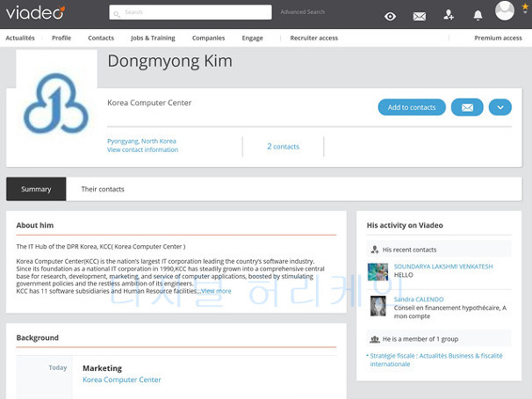Click the Today date label

[x=58, y=367]
